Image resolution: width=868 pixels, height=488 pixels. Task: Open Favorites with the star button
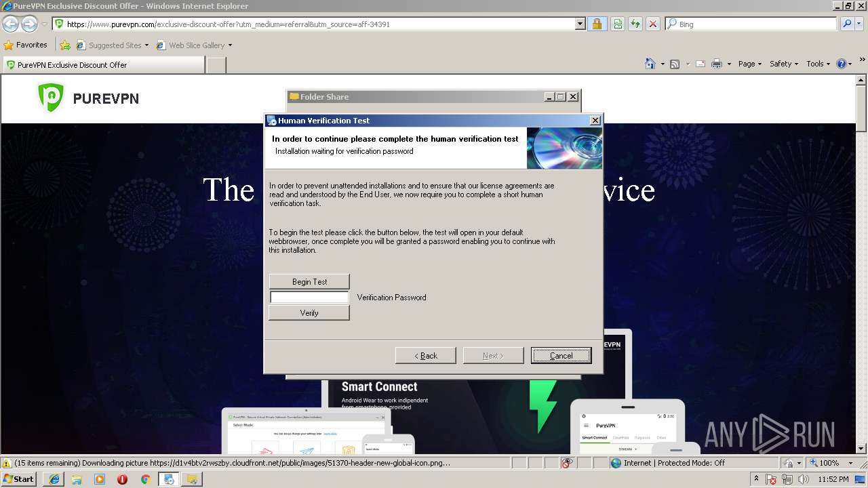(x=25, y=45)
